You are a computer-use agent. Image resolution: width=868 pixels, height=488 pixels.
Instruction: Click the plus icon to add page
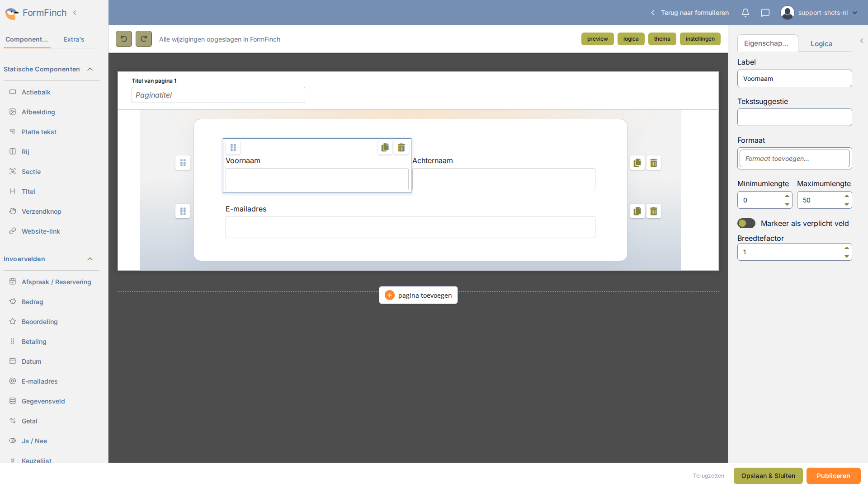click(x=390, y=295)
